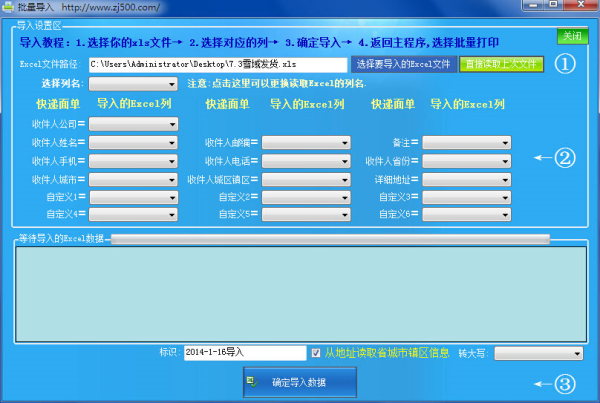
Task: Open the 收件人公司 column dropdown
Action: [133, 124]
